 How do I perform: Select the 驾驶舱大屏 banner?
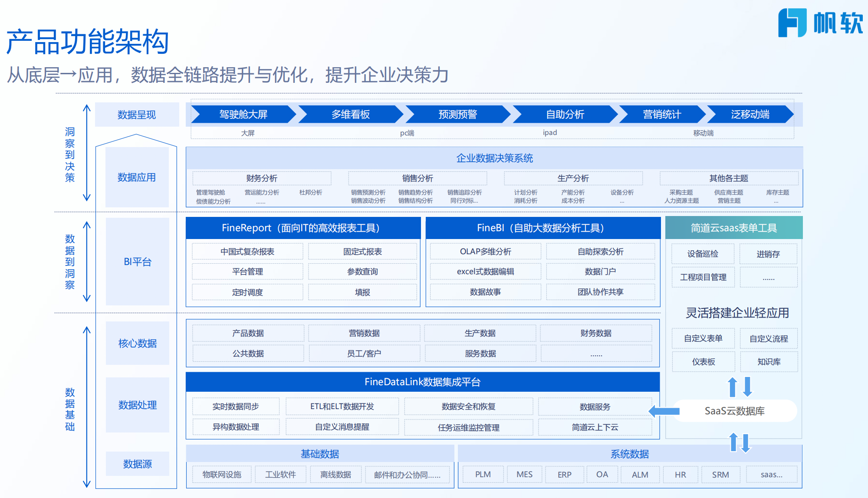pos(243,115)
